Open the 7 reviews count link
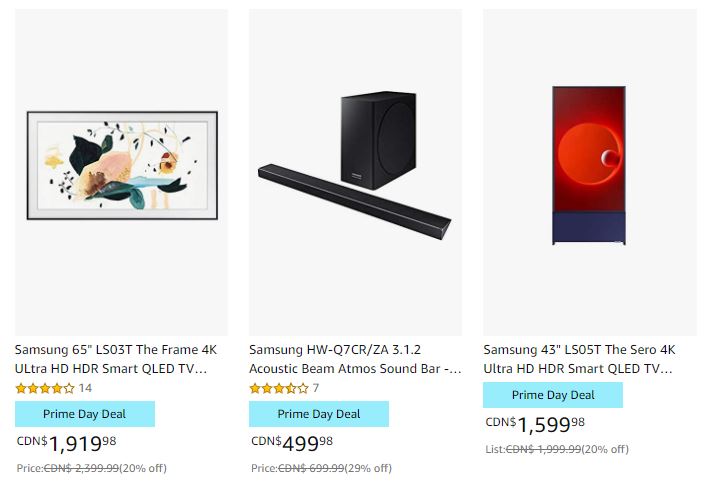 click(315, 388)
